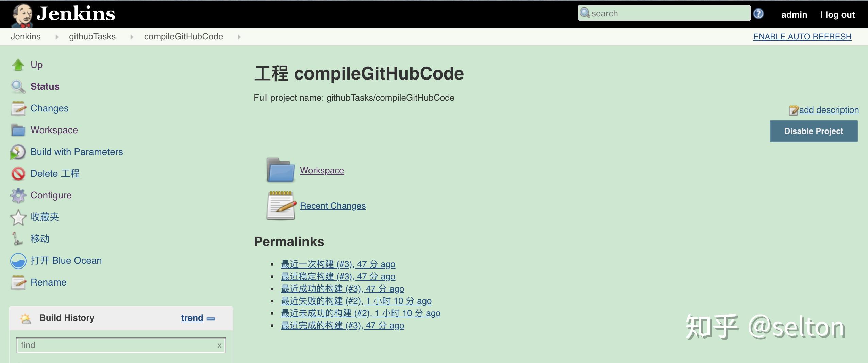Clear the find field with x
The image size is (868, 363).
[219, 346]
